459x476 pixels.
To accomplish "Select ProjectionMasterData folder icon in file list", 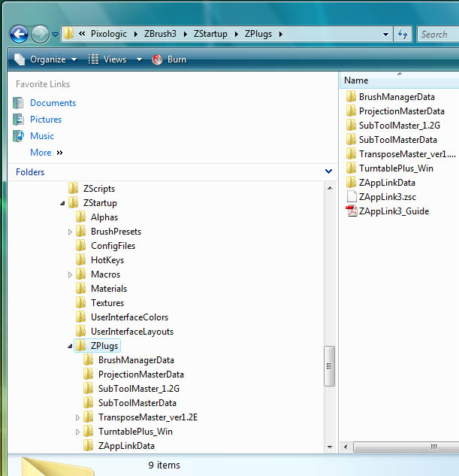I will point(351,111).
